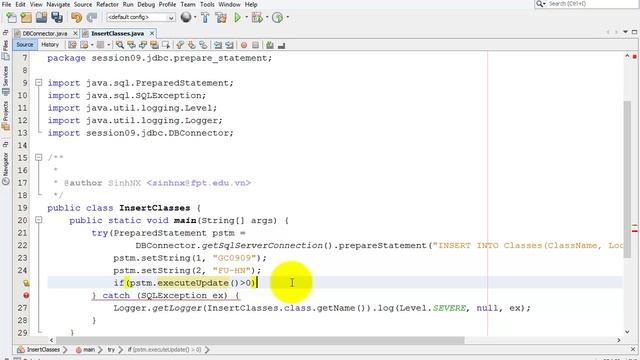Click the Build Project hammer icon

(x=205, y=18)
